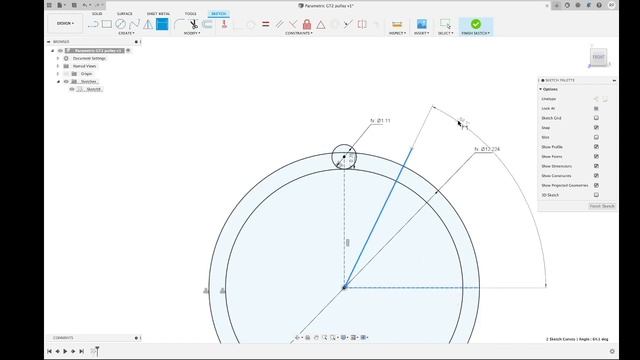Switch to the Surface tab

click(124, 14)
